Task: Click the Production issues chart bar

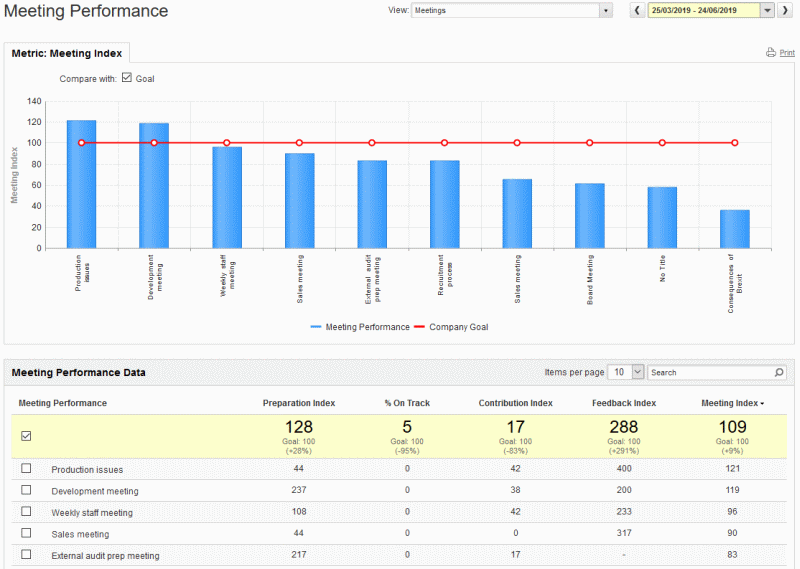Action: (x=81, y=184)
